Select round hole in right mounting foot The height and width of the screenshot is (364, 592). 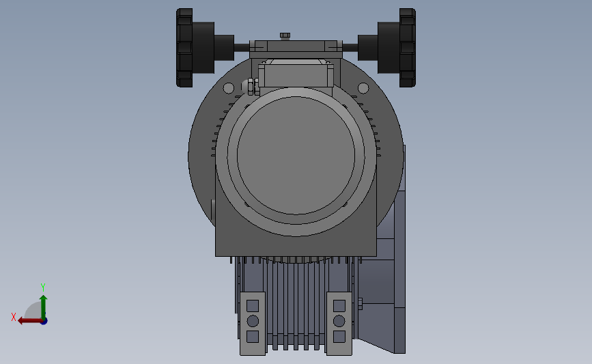click(339, 321)
